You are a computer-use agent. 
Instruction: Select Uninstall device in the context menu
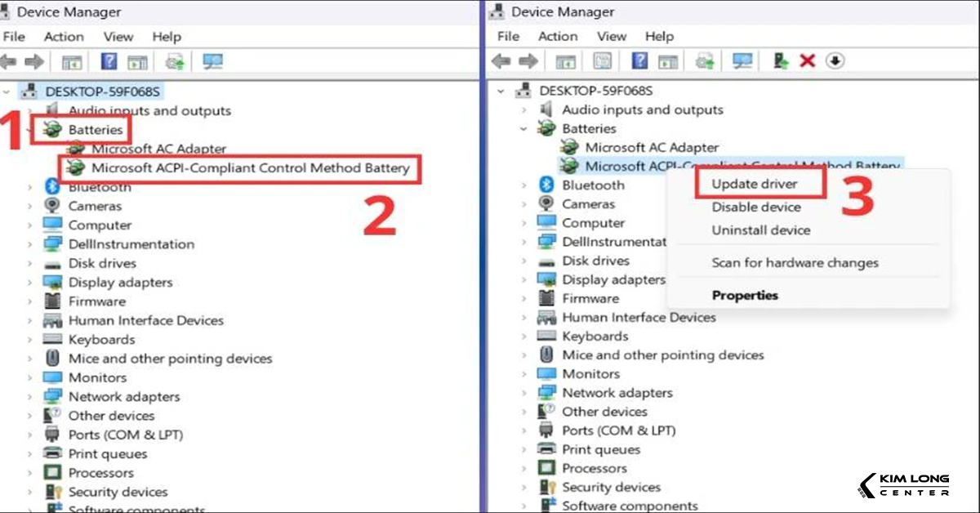(760, 230)
